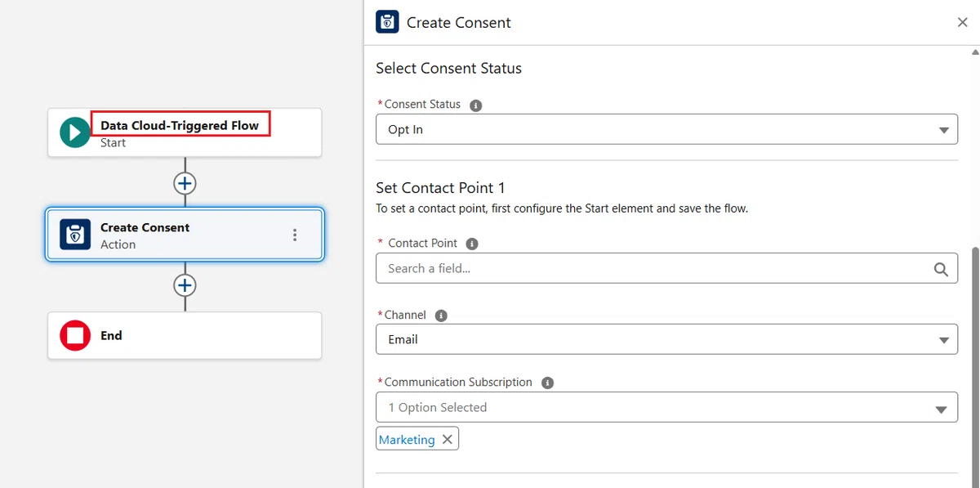Remove the Marketing subscription pill

pos(447,439)
